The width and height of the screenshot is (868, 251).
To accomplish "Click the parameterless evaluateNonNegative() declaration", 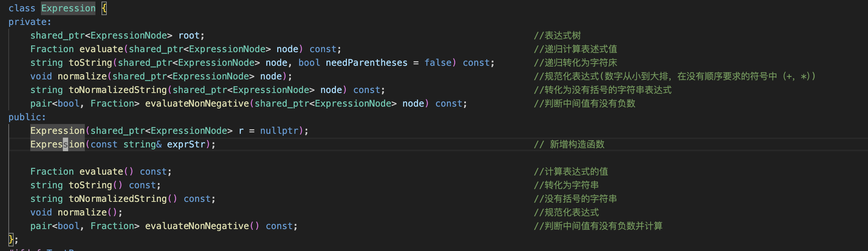I will click(197, 226).
